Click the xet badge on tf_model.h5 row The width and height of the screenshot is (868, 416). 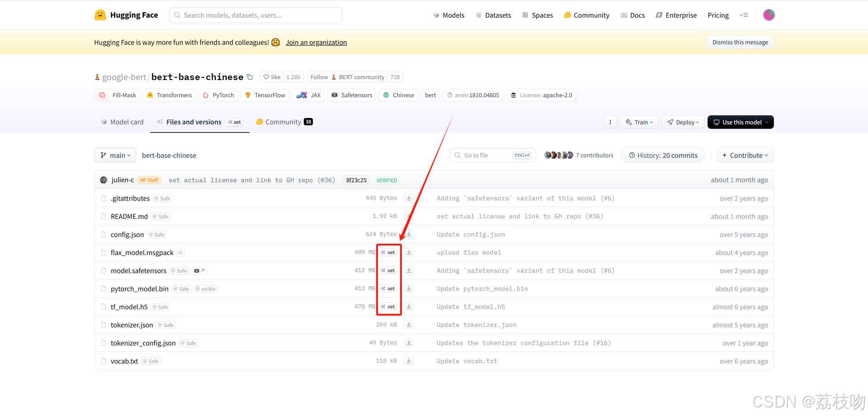click(388, 307)
